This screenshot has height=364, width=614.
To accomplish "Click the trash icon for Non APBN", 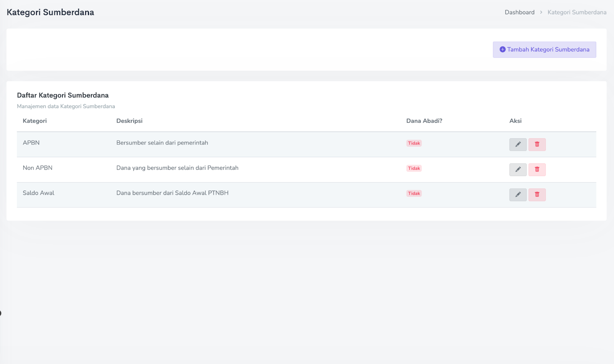I will click(537, 170).
